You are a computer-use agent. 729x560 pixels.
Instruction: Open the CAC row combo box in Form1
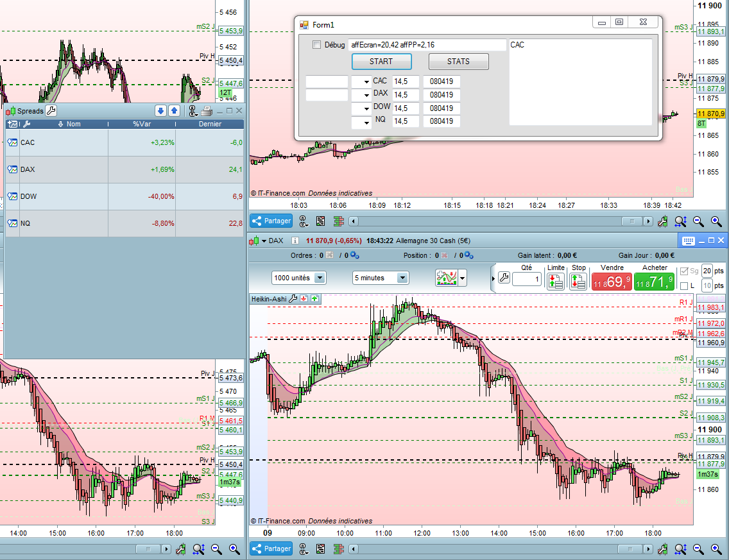(361, 81)
